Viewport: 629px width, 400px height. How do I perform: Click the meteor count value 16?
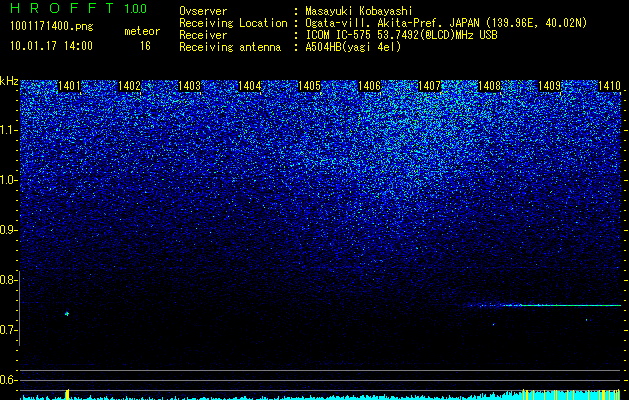[x=145, y=46]
